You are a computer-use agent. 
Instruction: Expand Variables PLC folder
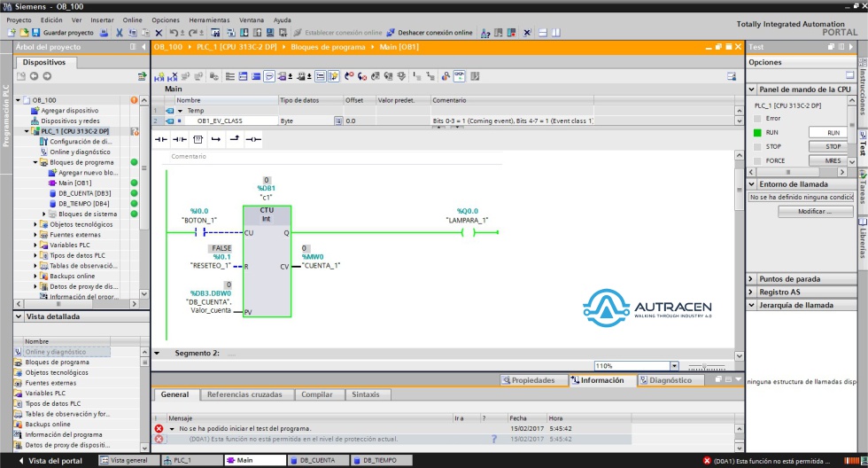click(35, 245)
